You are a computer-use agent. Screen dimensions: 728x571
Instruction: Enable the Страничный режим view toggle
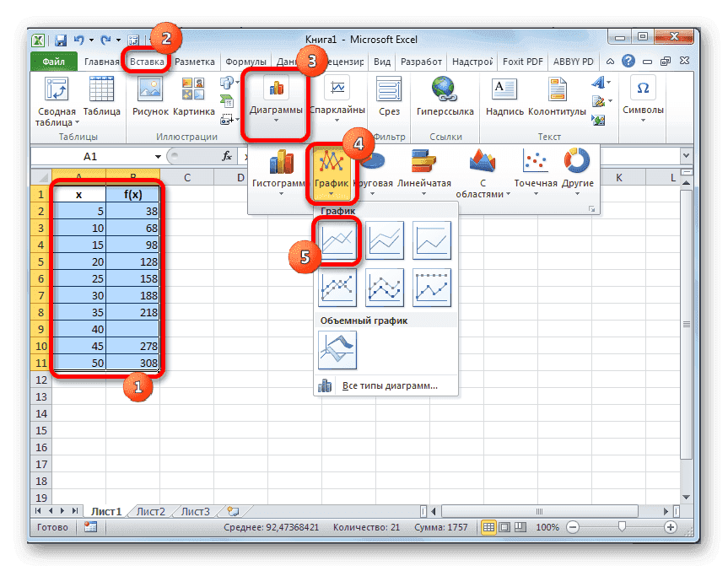tap(519, 527)
